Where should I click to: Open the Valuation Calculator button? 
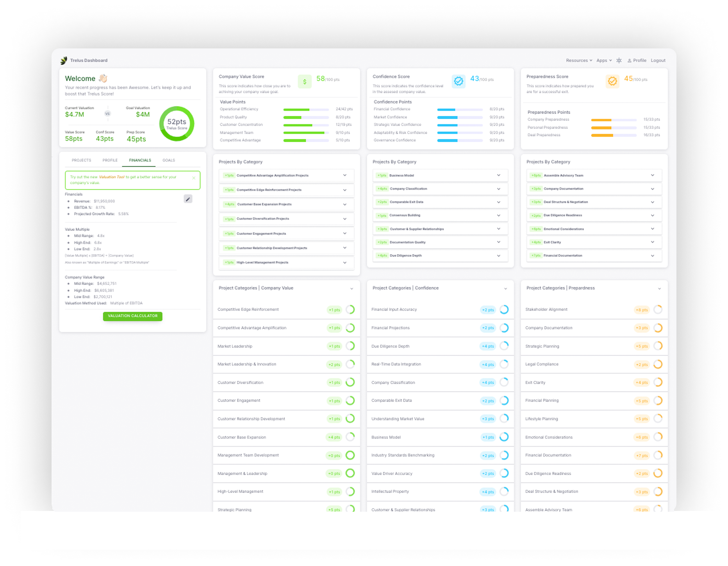[x=133, y=316]
